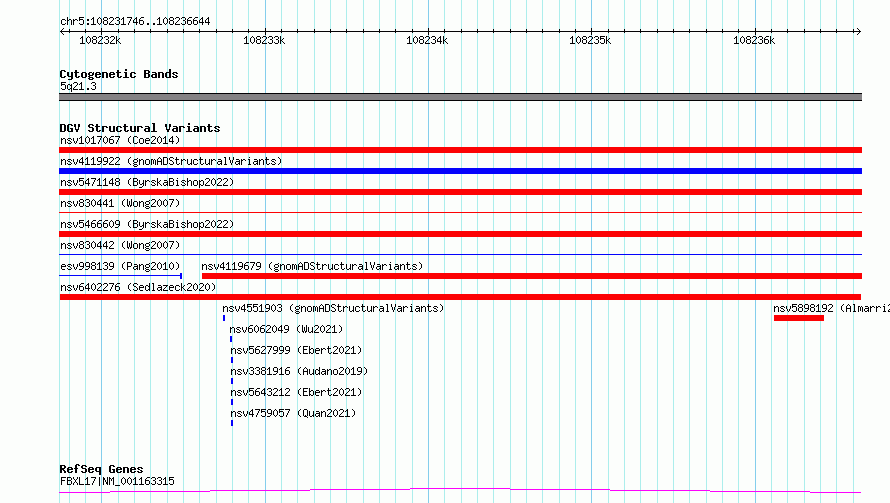The height and width of the screenshot is (503, 890).
Task: Open nsv4119922 (gnomADStructuralVariants) label
Action: (x=171, y=161)
